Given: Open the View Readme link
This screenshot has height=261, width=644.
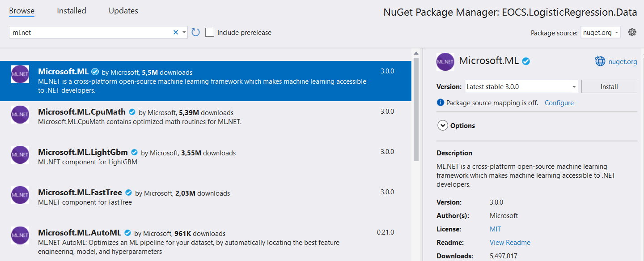Looking at the screenshot, I should [x=510, y=242].
